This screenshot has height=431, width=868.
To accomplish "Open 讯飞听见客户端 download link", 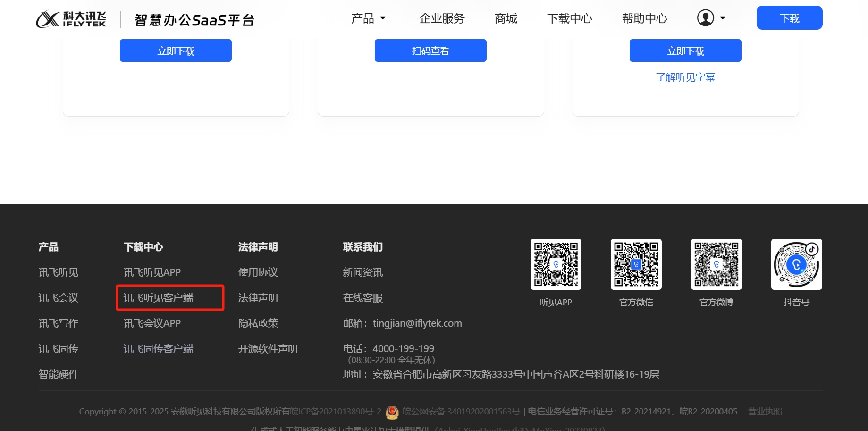I will [158, 298].
